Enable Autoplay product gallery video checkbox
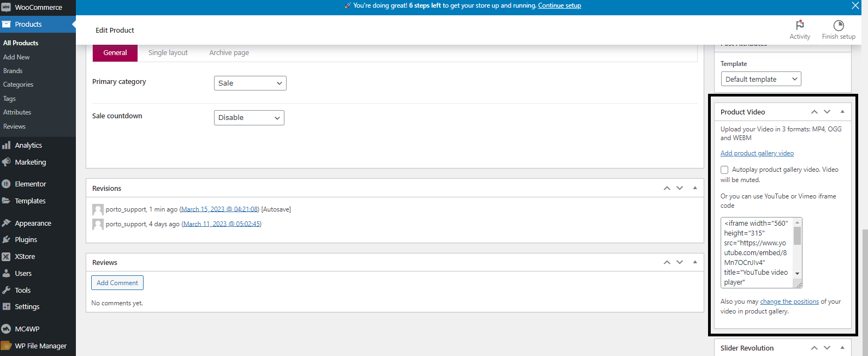Viewport: 868px width, 356px height. (x=724, y=170)
